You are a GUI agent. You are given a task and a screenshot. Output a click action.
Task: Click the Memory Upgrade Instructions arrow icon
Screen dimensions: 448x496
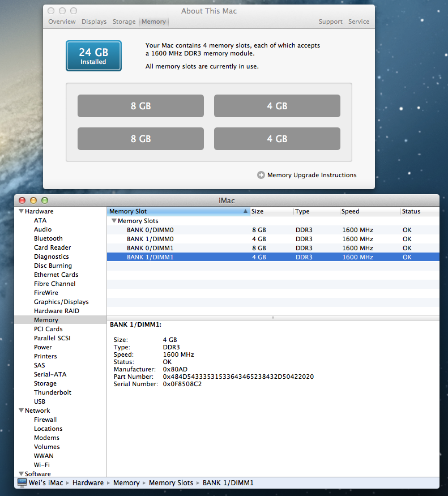(261, 175)
